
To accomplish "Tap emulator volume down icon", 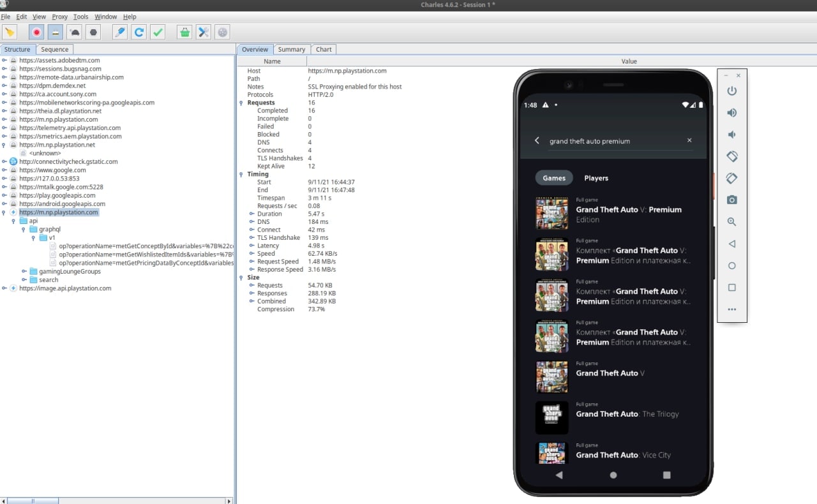I will coord(732,135).
